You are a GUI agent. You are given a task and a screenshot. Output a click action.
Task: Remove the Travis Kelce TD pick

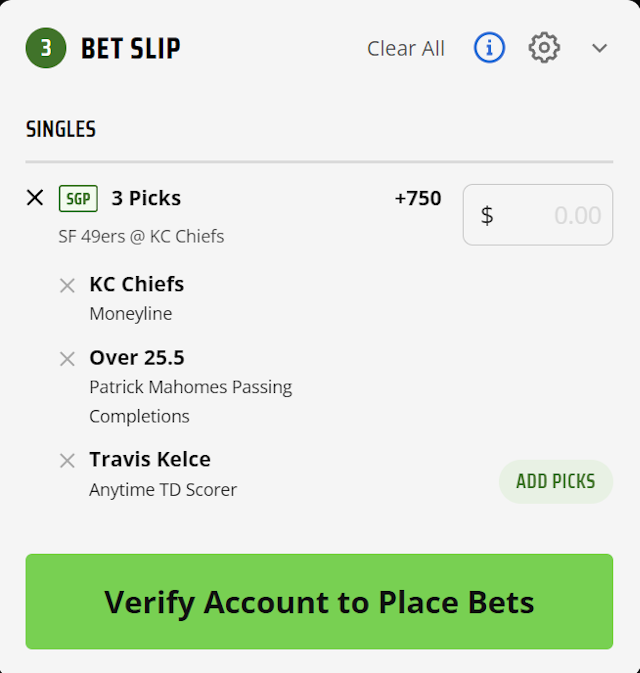(x=67, y=461)
